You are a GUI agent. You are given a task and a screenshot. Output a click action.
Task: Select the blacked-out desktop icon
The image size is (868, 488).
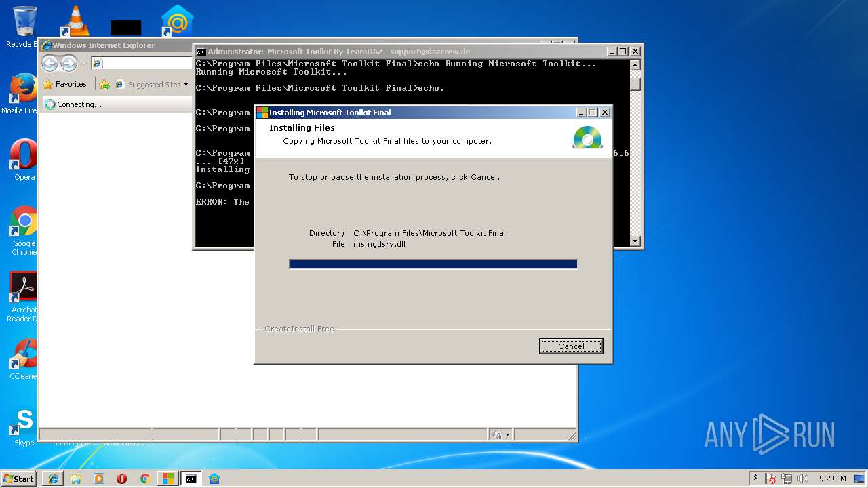[126, 28]
